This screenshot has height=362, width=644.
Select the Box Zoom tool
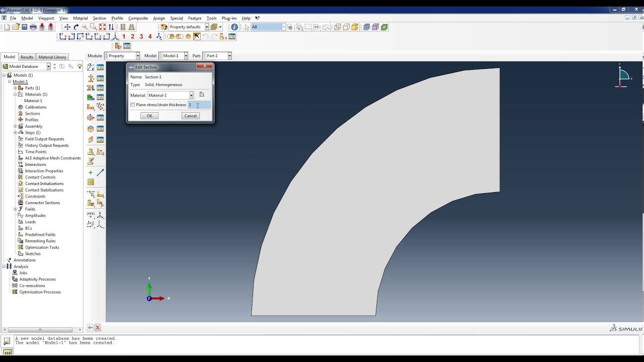93,27
